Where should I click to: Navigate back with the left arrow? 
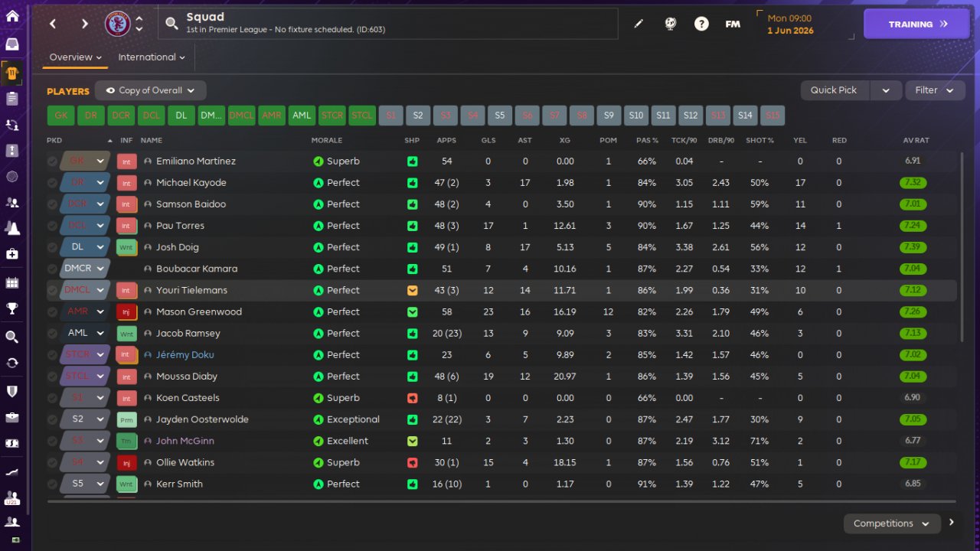pos(53,24)
